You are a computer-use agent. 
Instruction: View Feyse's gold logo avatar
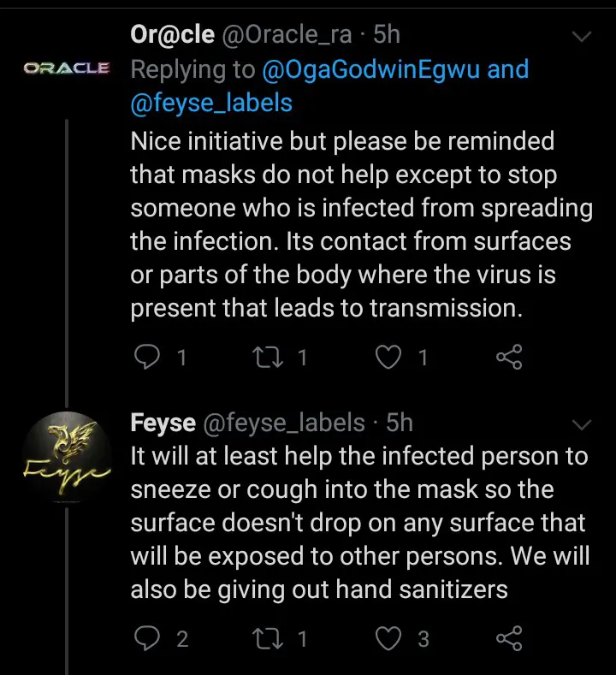tap(67, 457)
